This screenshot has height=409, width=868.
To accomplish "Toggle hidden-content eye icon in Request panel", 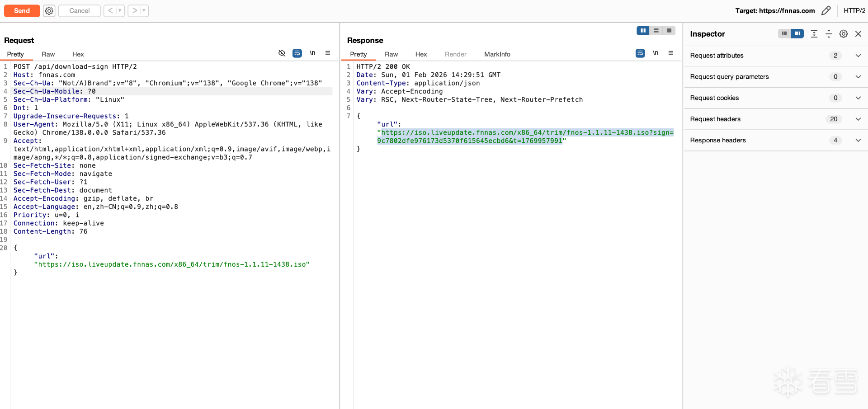I will [x=282, y=53].
